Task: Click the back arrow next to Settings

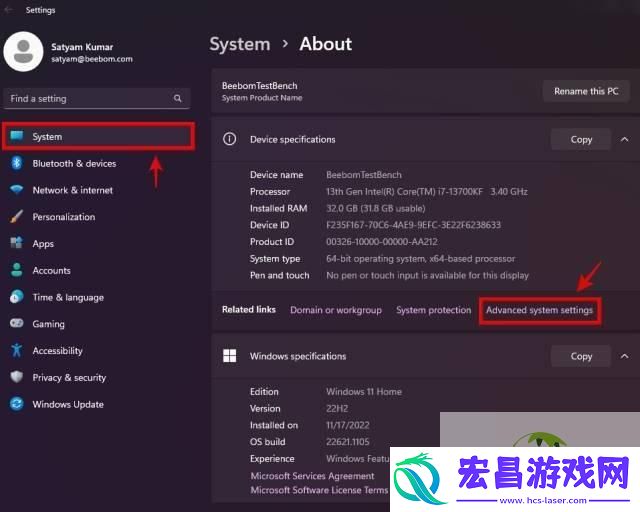Action: coord(8,9)
